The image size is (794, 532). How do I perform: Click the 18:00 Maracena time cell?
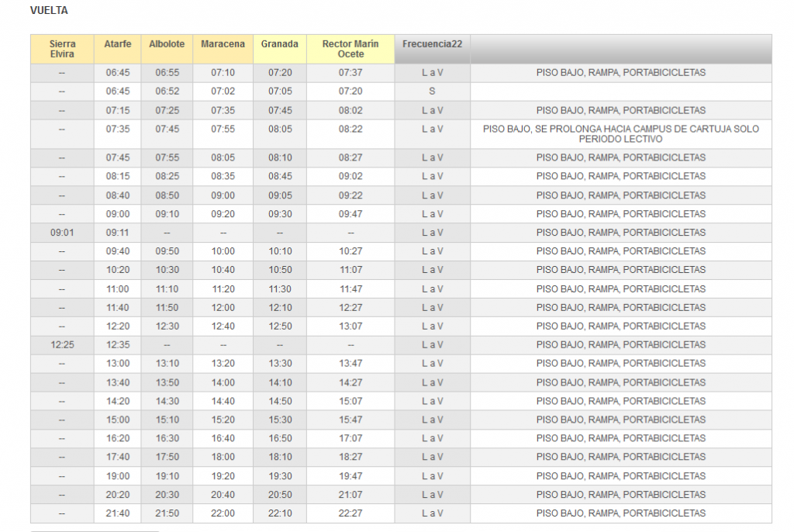(223, 458)
